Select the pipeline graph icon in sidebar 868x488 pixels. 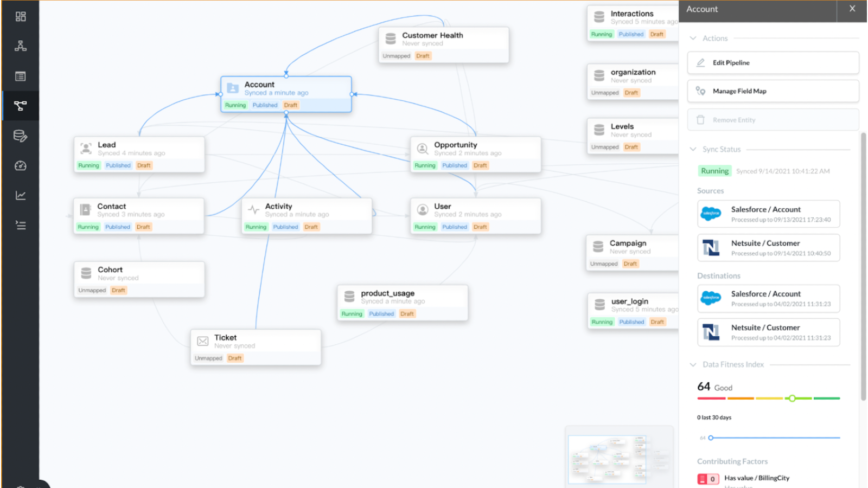(21, 106)
